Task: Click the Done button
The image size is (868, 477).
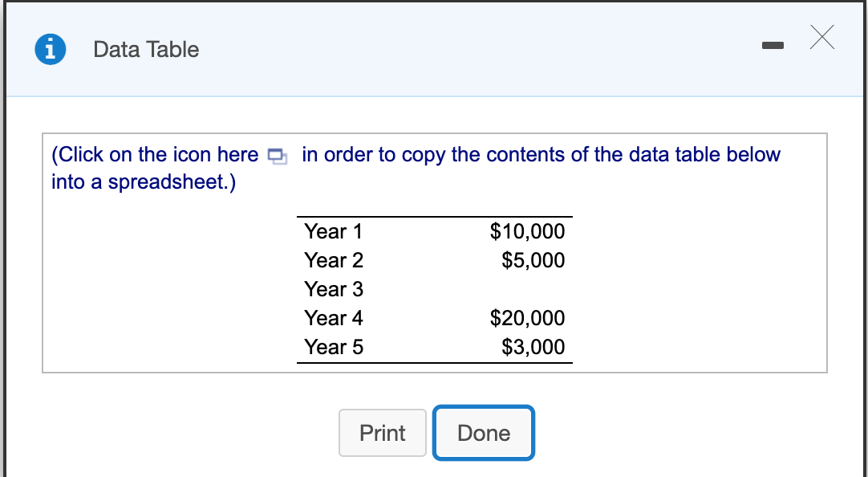Action: click(x=483, y=433)
